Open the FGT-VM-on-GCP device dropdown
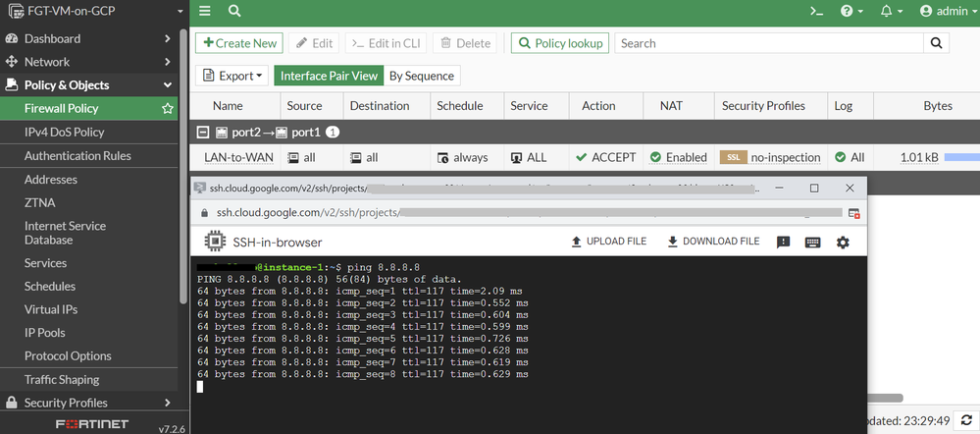This screenshot has height=434, width=980. tap(95, 11)
